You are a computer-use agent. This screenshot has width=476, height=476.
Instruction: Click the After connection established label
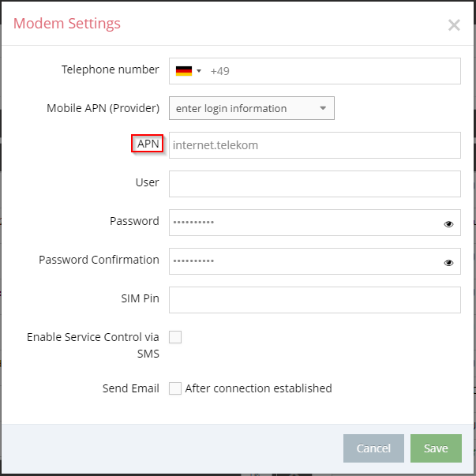(x=258, y=388)
